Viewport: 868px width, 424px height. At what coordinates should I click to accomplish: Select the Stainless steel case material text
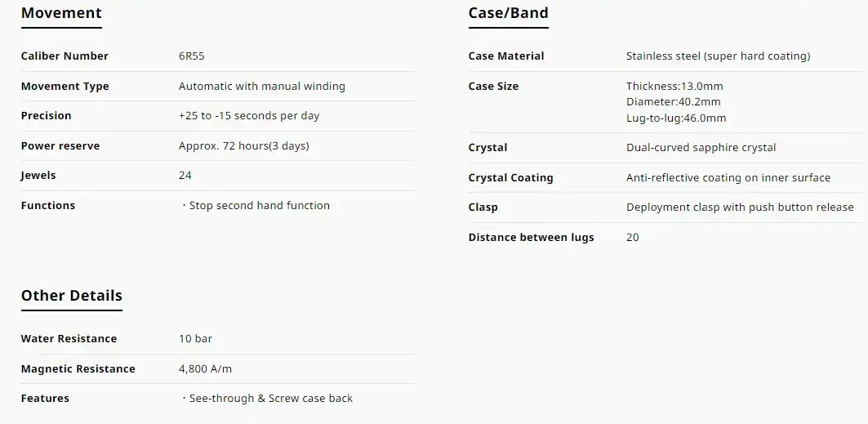(x=718, y=56)
